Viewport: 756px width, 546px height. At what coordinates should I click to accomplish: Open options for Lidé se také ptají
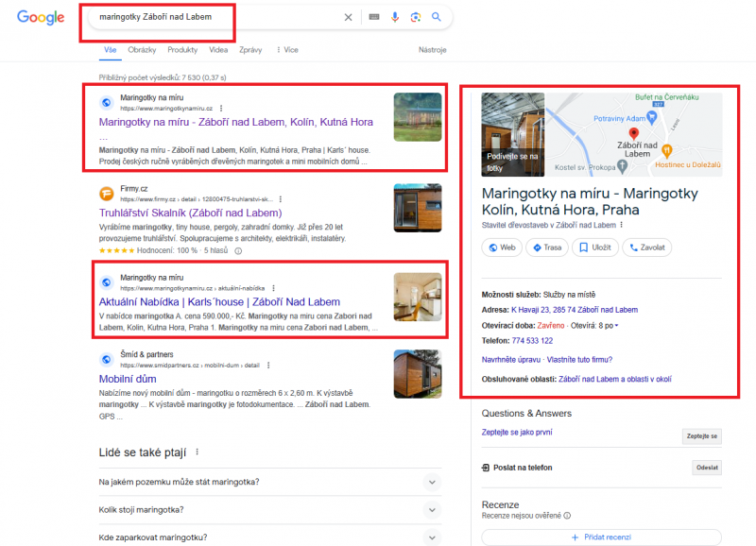pos(198,452)
